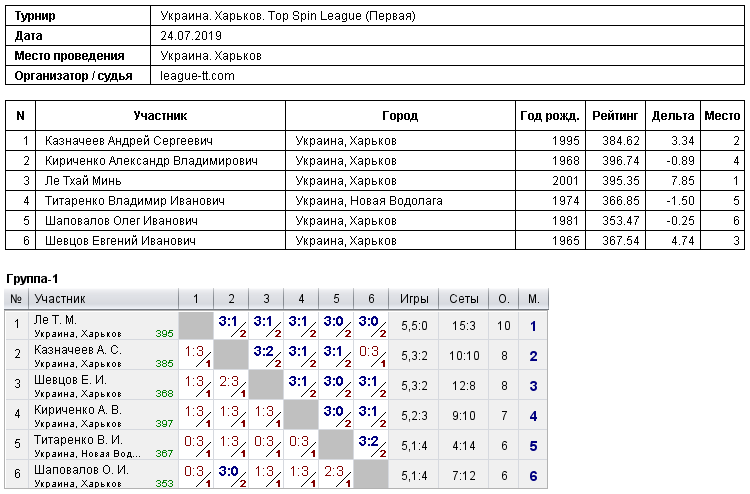750x494 pixels.
Task: Click birth year 1965
Action: (x=565, y=241)
